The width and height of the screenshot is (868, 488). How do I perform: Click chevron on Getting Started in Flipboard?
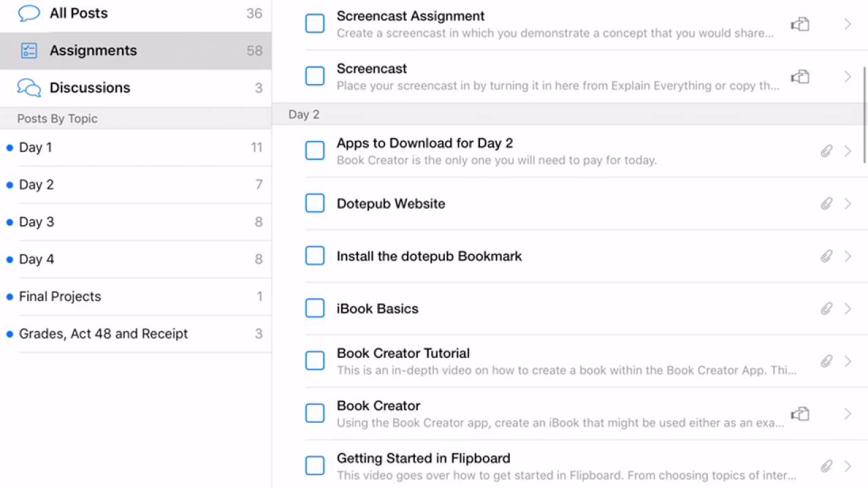point(848,466)
